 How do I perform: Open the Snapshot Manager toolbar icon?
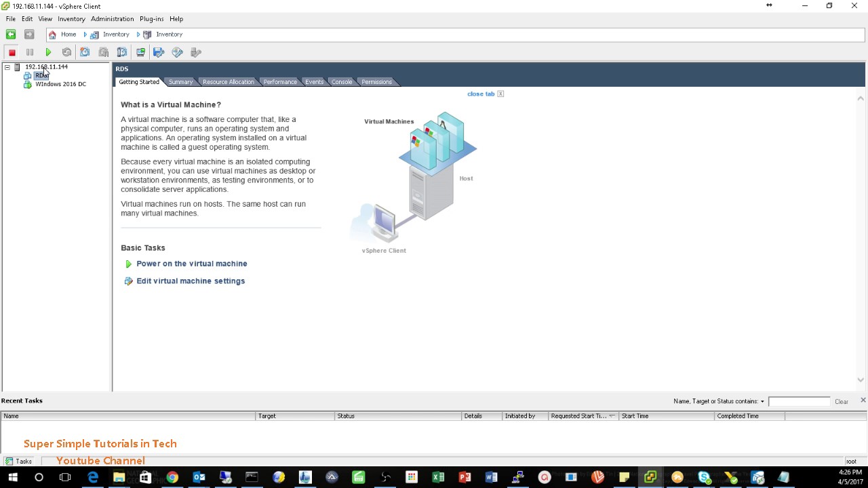click(122, 52)
